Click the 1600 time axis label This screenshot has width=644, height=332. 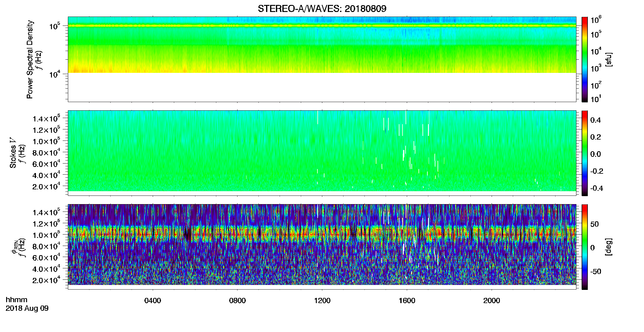pyautogui.click(x=407, y=301)
